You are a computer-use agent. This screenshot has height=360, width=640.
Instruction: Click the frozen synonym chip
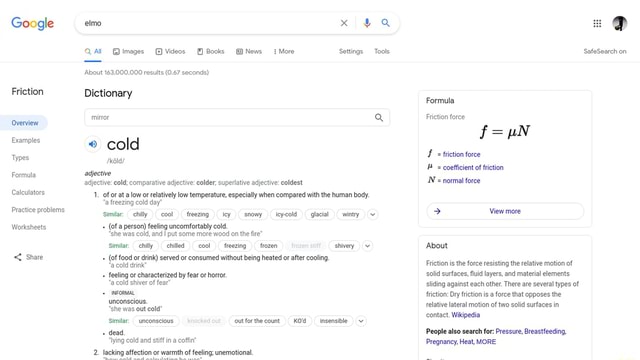(x=269, y=246)
